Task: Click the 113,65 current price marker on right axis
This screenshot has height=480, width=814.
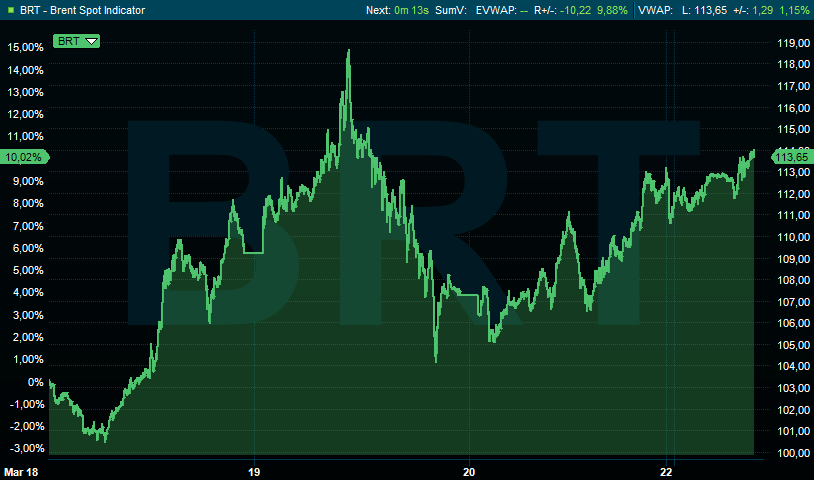Action: pos(791,157)
